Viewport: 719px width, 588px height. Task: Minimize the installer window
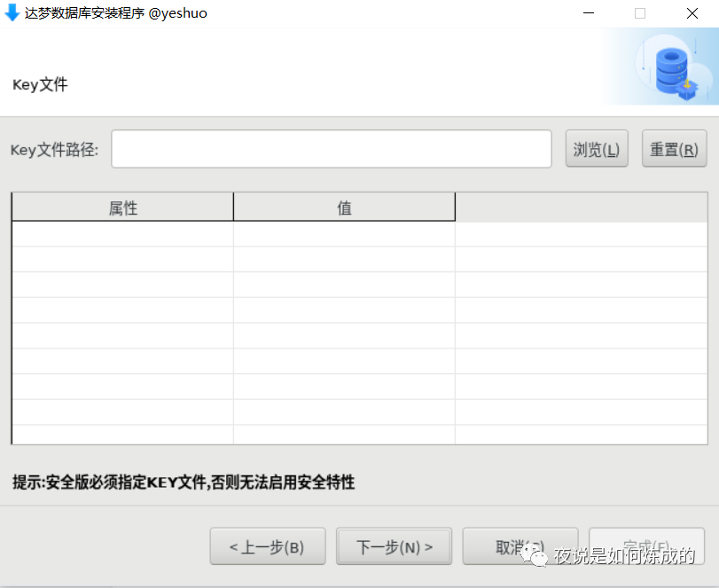589,13
